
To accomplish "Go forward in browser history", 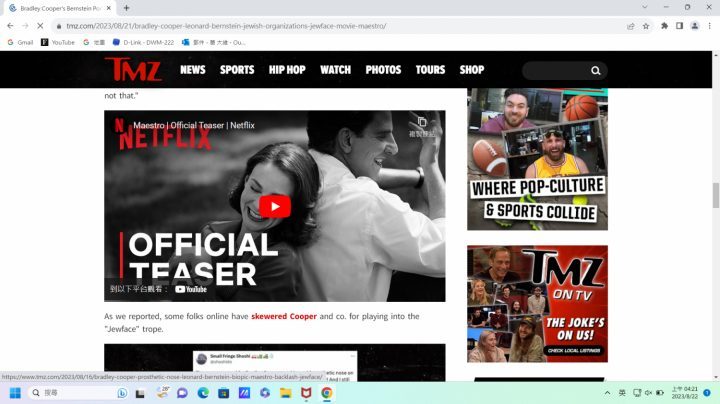I will 25,26.
